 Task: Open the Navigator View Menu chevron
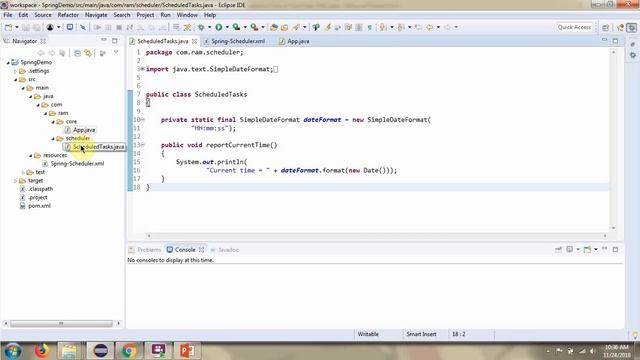click(x=116, y=53)
